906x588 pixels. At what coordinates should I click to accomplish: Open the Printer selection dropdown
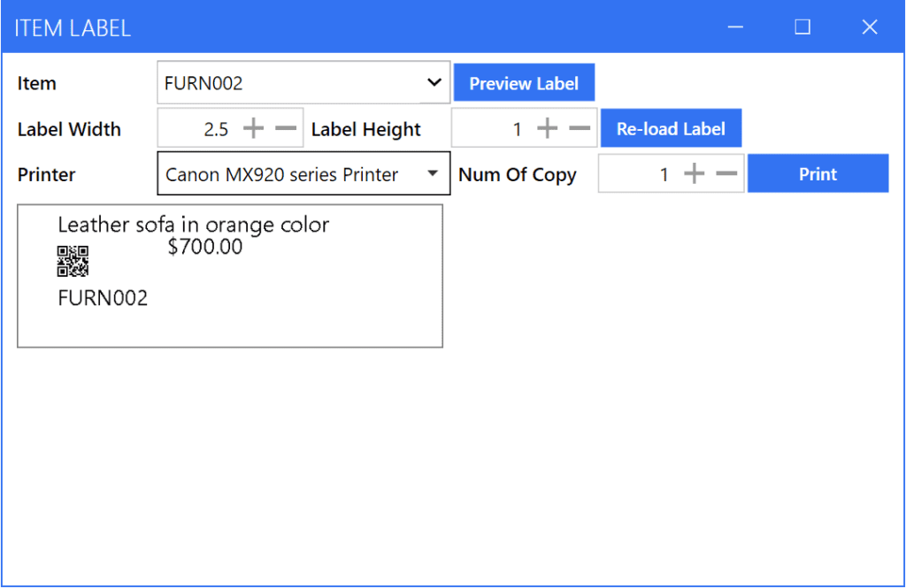(433, 174)
